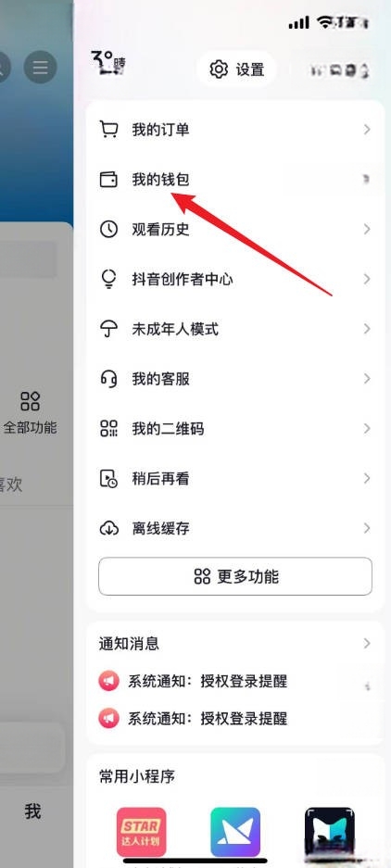Select the 全部功能 grid icon in background
The image size is (391, 868).
click(x=30, y=401)
